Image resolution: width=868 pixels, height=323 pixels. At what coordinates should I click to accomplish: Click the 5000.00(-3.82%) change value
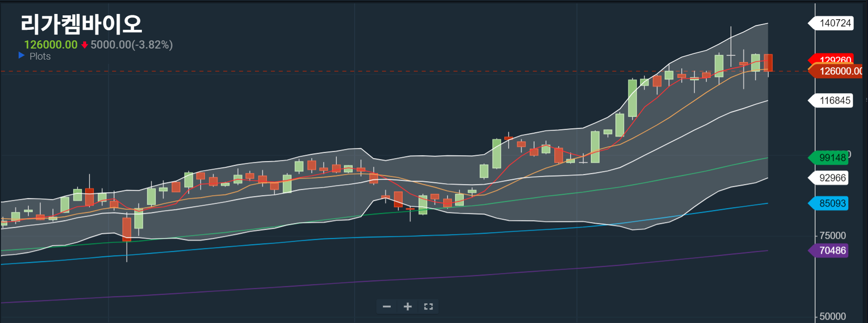point(131,45)
